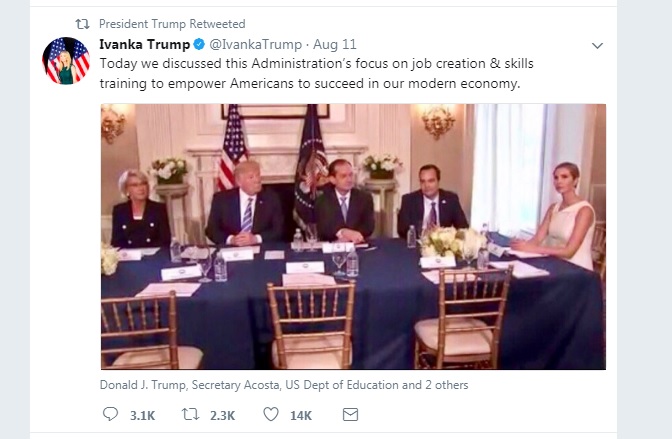Click the tweet text about job creation

point(316,73)
